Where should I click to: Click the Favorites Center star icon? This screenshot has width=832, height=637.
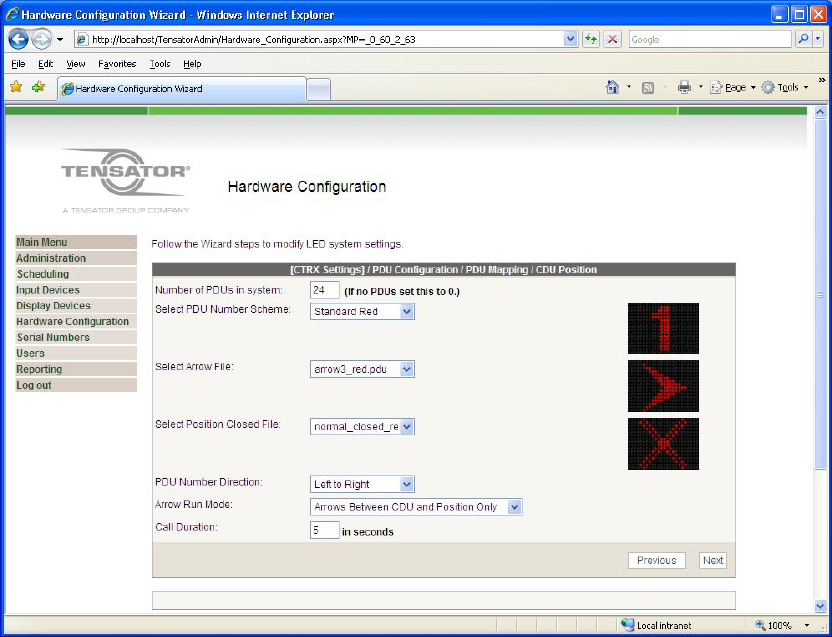[16, 87]
